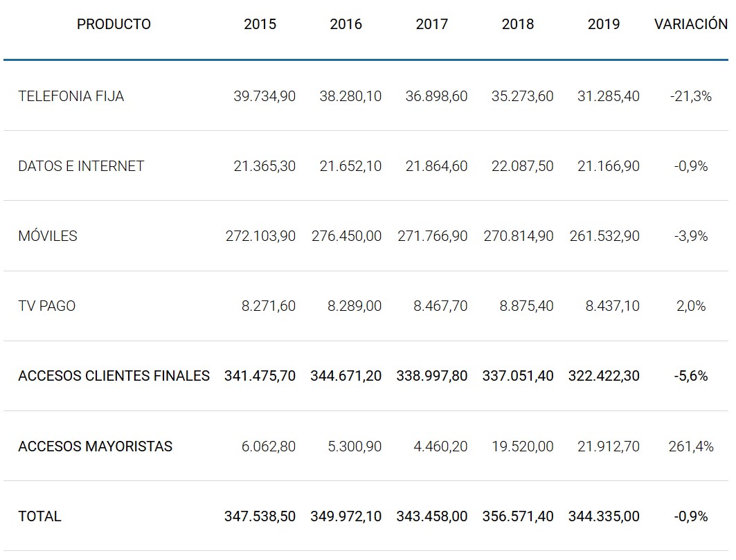Click the TOTAL row label
Image resolution: width=736 pixels, height=560 pixels.
[39, 516]
